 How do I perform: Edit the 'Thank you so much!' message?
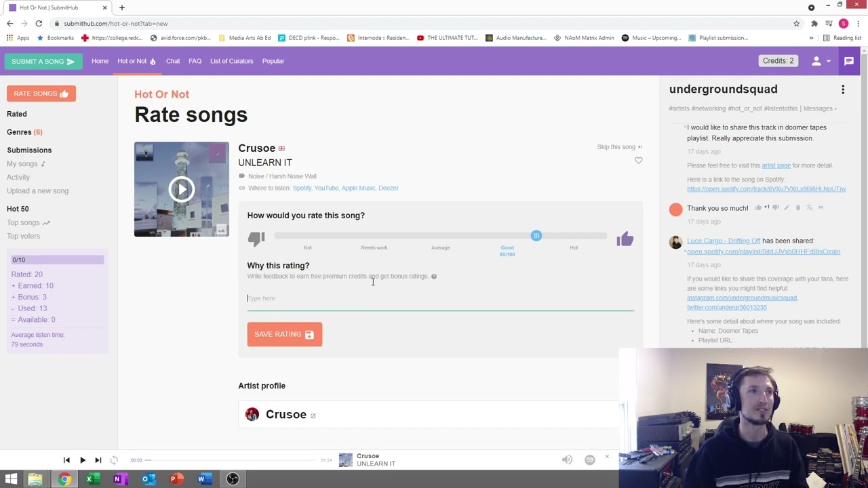tap(787, 207)
